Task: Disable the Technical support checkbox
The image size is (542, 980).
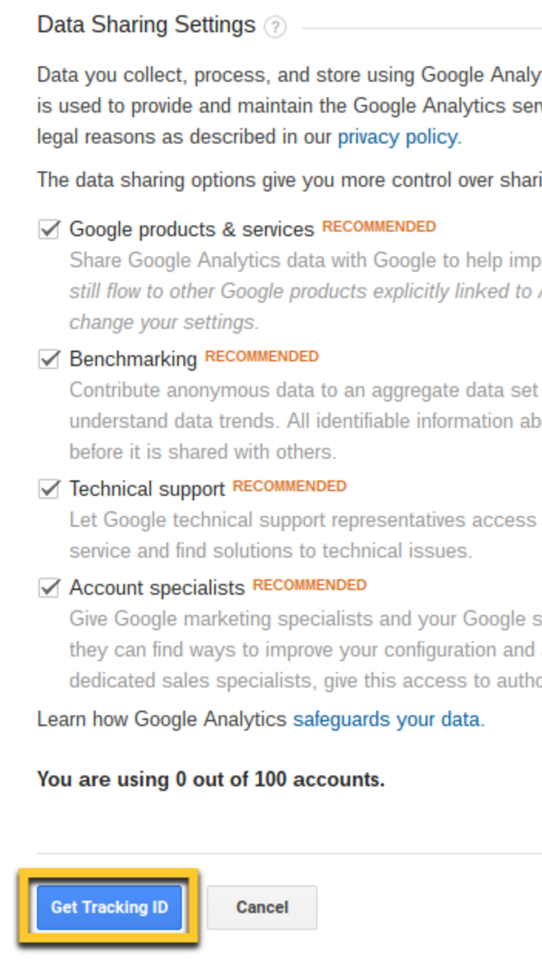Action: coord(49,489)
